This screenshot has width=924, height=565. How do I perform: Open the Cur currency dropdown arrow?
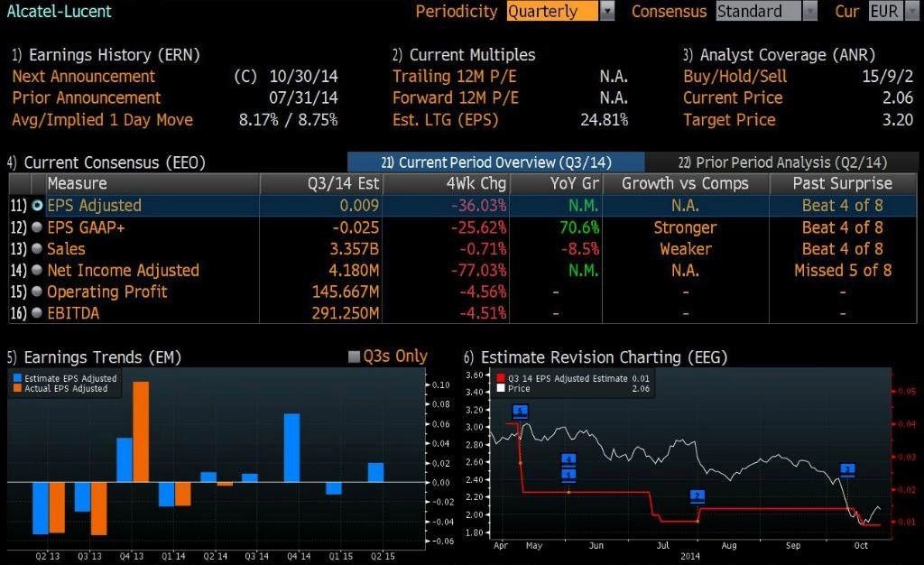click(x=911, y=11)
